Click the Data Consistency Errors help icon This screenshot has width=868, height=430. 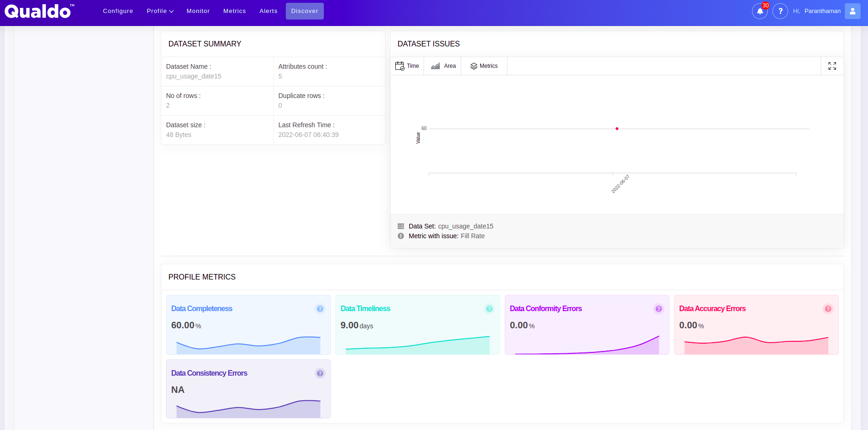tap(320, 373)
